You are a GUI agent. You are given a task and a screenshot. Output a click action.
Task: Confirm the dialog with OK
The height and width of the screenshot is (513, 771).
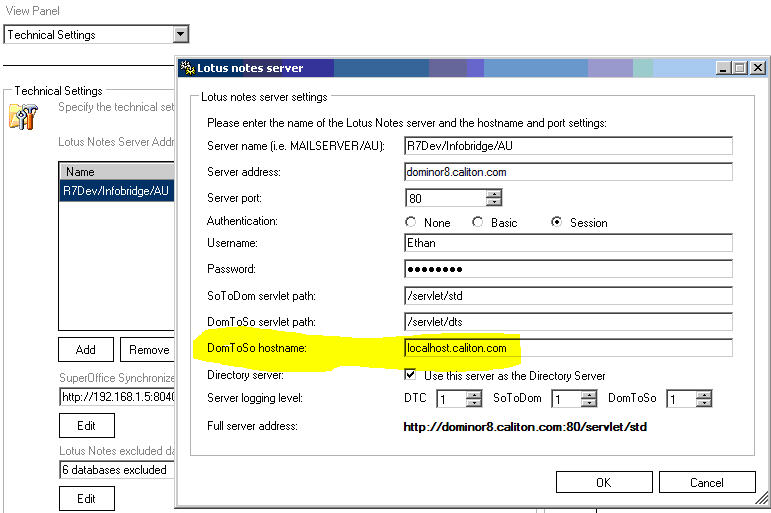click(604, 482)
